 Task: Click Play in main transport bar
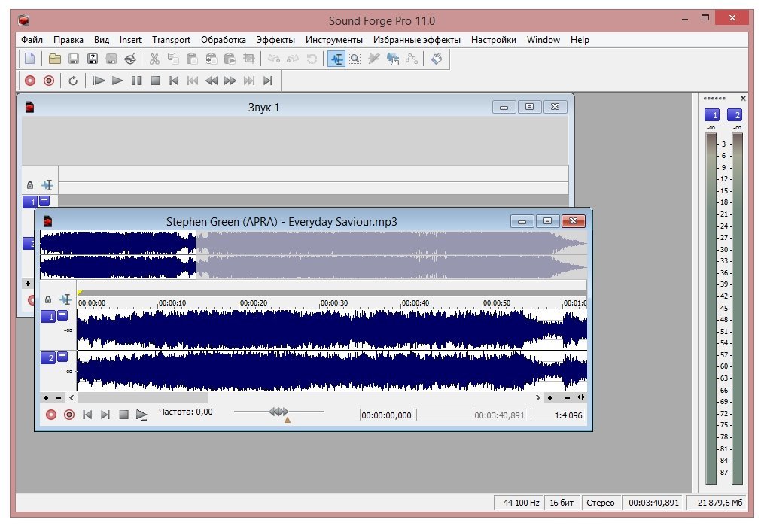click(x=117, y=81)
